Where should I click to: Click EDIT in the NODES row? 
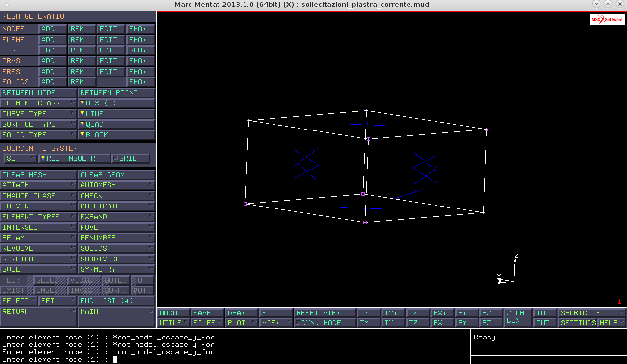point(111,29)
